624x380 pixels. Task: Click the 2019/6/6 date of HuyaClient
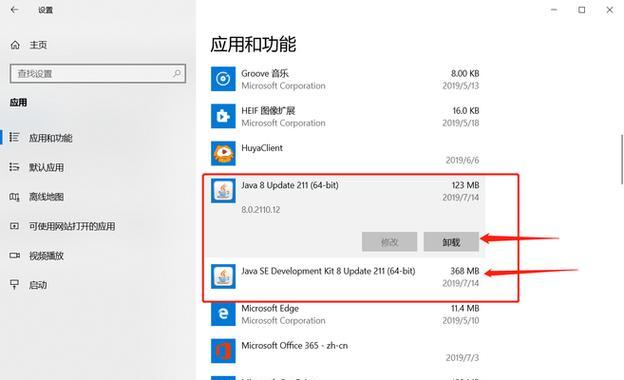[462, 160]
